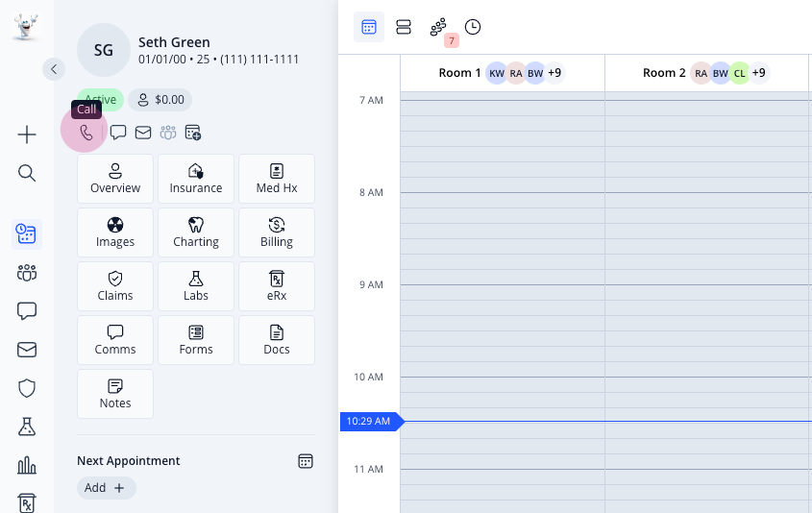Click the email envelope icon under patient name
This screenshot has width=812, height=513.
tap(143, 133)
